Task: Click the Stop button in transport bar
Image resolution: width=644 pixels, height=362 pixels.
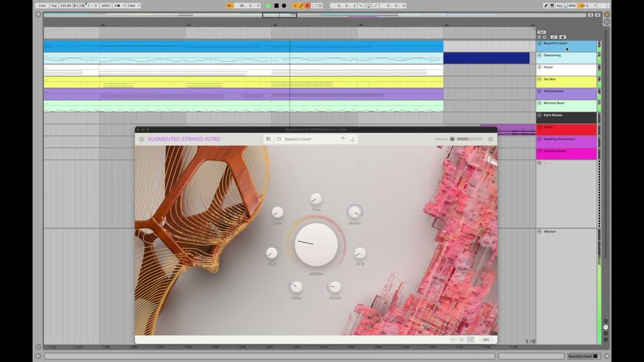Action: (x=276, y=6)
